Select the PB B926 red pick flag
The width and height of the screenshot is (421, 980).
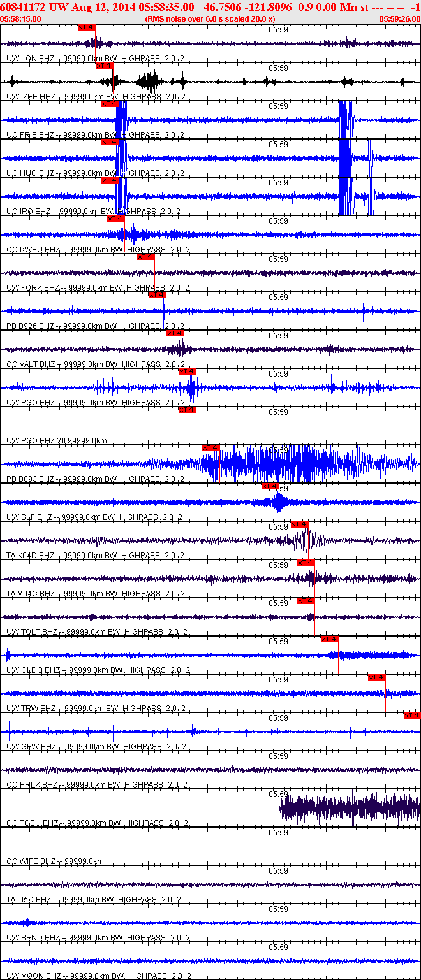(x=157, y=295)
